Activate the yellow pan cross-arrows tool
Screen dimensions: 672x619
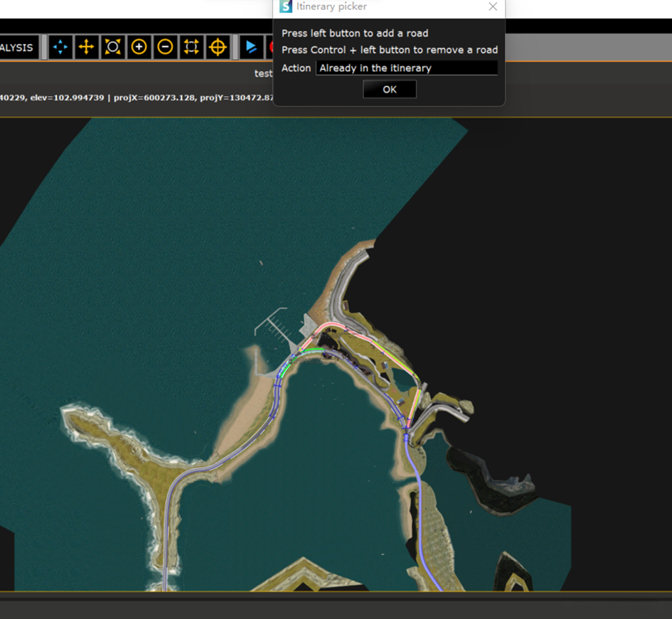86,48
